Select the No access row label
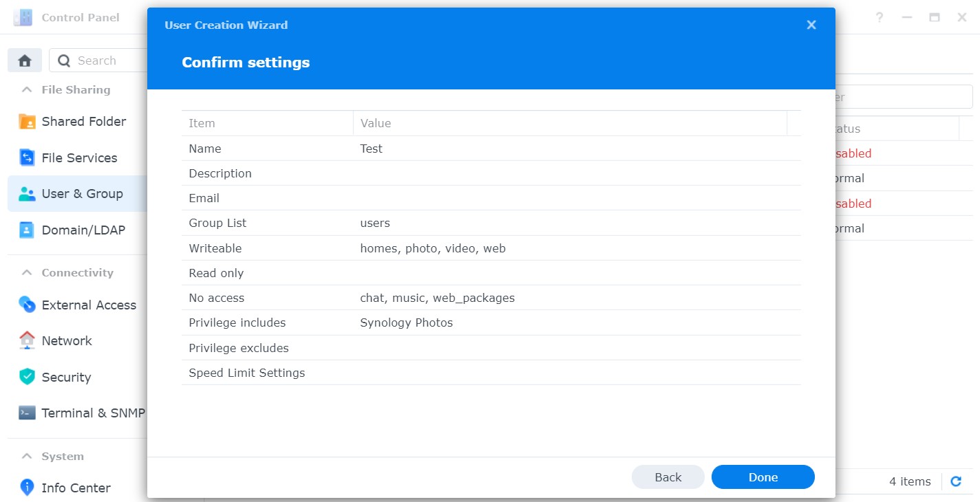The image size is (980, 502). coord(217,298)
